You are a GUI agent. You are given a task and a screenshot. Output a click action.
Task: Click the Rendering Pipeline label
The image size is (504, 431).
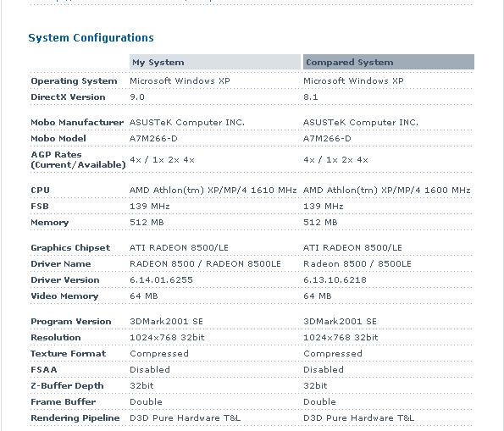coord(75,417)
